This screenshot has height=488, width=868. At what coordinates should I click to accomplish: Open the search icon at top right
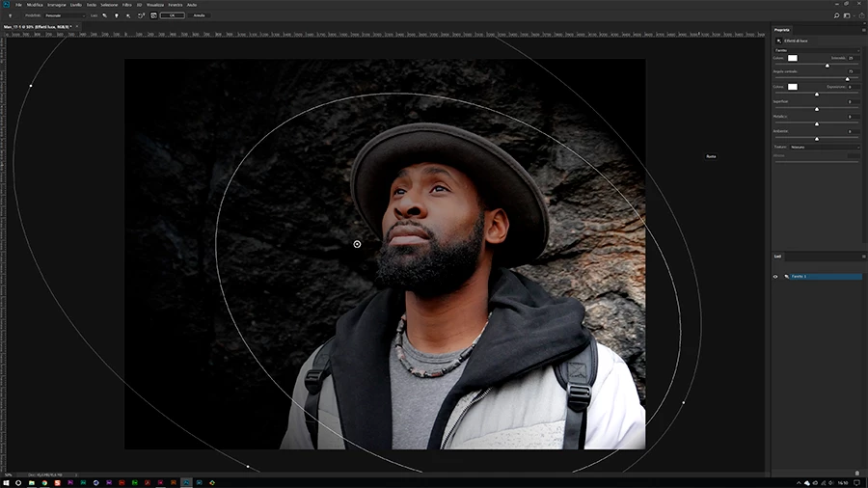(836, 15)
